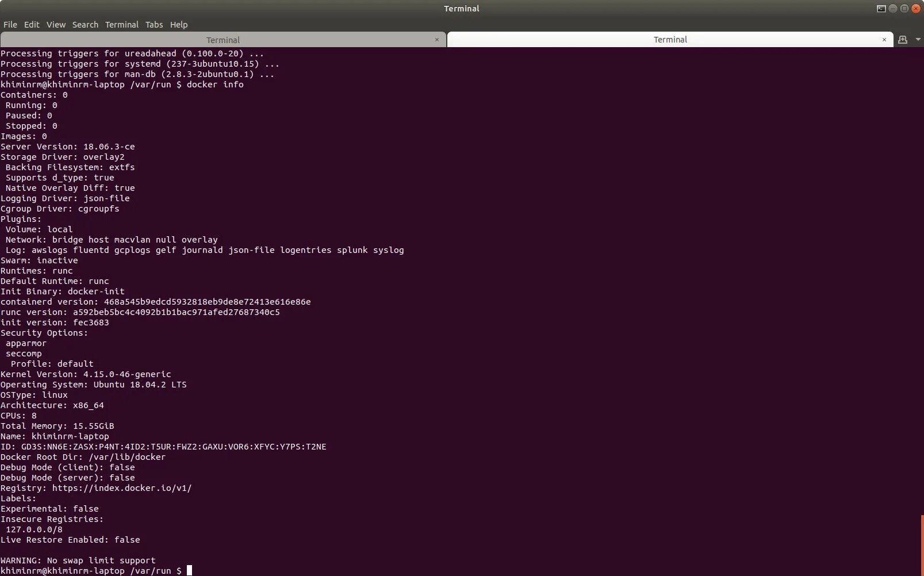
Task: Click the 'docker info' command text
Action: 215,85
